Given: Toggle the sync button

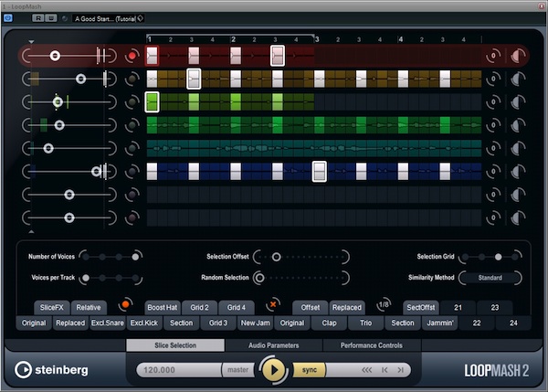Looking at the screenshot, I should [x=310, y=370].
